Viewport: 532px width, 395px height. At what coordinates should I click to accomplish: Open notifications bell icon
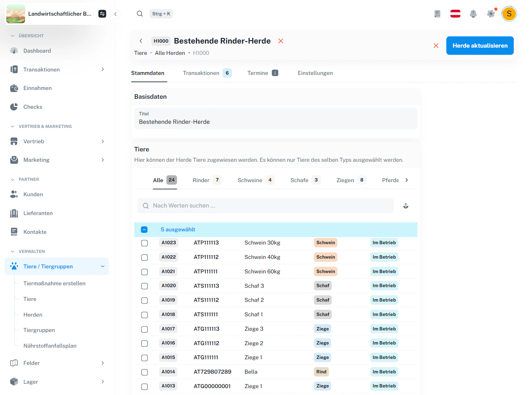[473, 14]
